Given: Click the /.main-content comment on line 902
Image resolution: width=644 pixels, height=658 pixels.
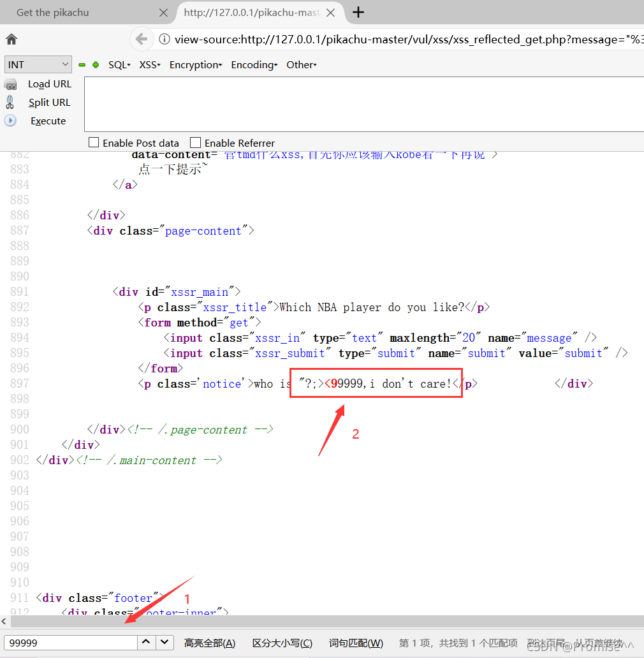Looking at the screenshot, I should 149,460.
